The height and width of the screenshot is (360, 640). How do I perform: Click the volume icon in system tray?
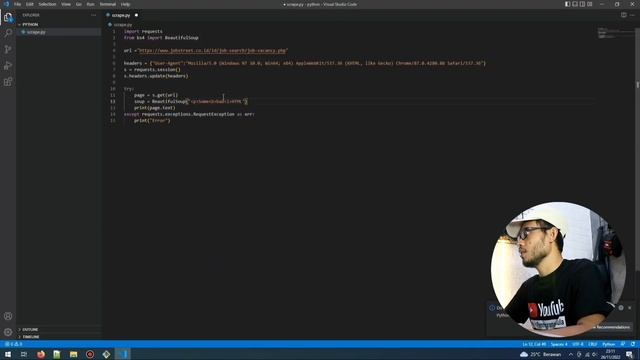(x=595, y=354)
